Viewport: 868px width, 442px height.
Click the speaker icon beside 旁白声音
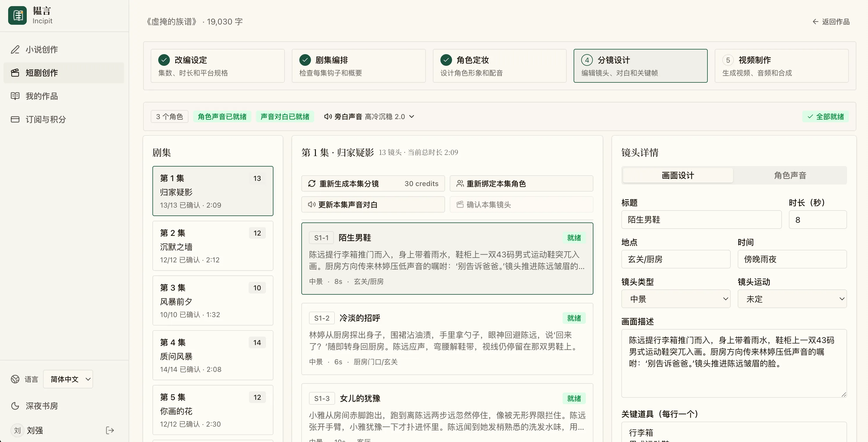tap(328, 117)
